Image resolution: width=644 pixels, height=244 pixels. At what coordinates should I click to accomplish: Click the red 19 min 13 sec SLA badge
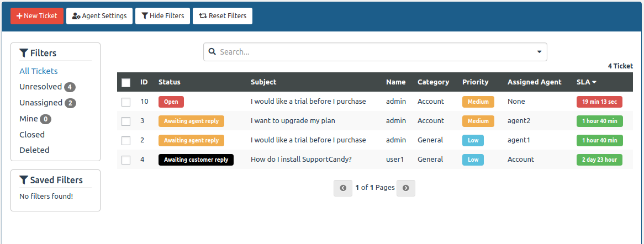599,102
